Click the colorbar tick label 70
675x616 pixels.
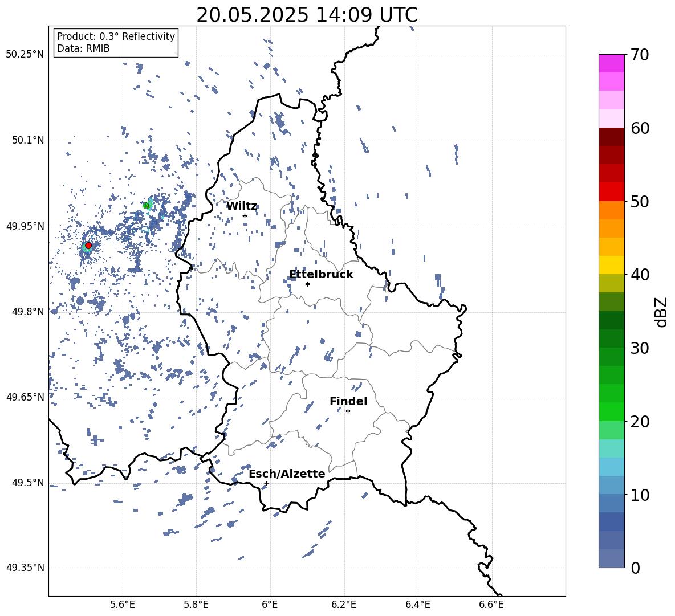640,55
